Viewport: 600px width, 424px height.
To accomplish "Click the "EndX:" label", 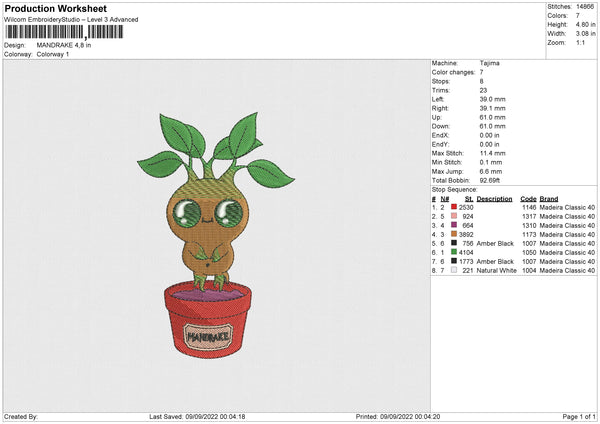I will pos(440,135).
